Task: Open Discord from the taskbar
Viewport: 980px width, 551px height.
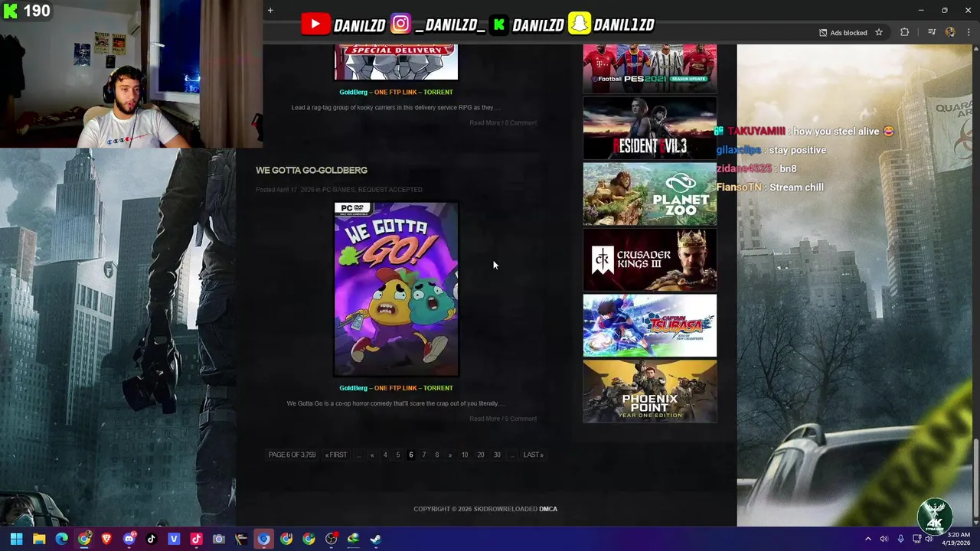Action: pos(129,539)
